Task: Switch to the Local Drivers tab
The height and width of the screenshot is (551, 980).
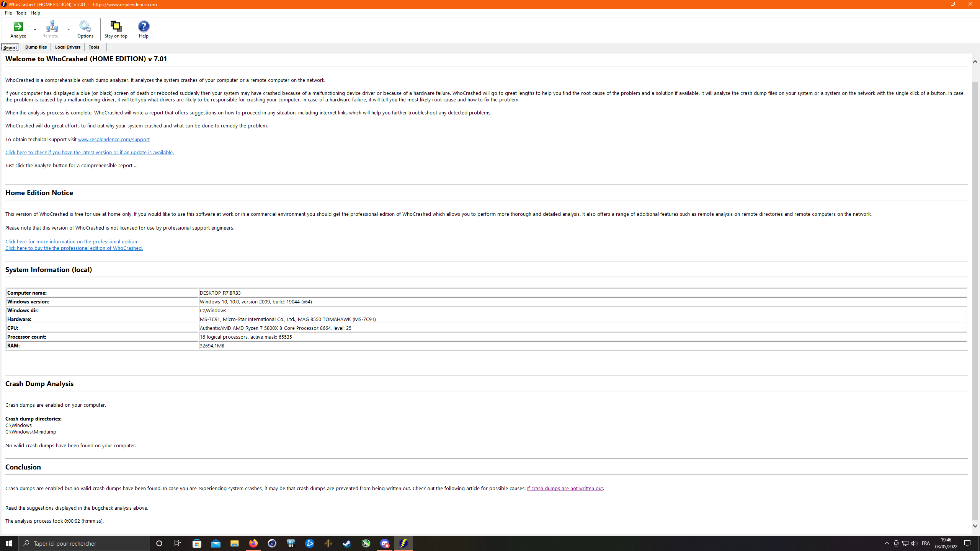Action: pyautogui.click(x=68, y=47)
